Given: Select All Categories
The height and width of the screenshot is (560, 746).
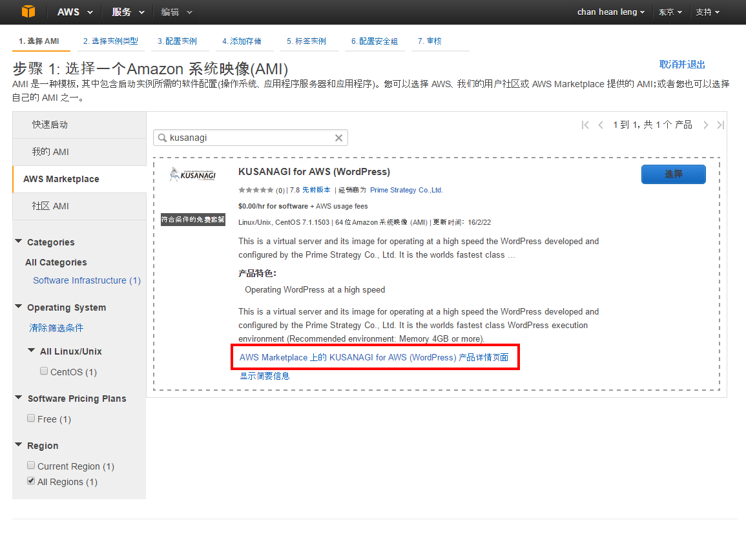Looking at the screenshot, I should point(56,263).
